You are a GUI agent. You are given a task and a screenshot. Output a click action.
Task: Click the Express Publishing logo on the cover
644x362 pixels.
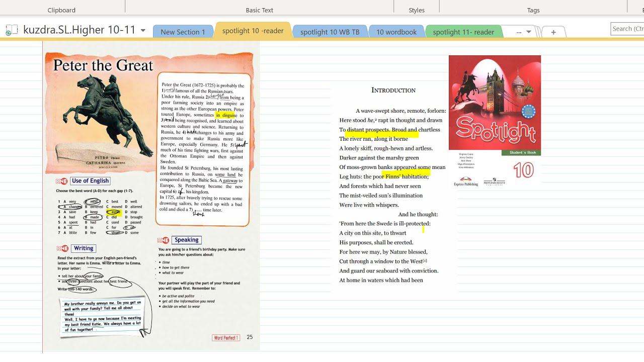466,181
